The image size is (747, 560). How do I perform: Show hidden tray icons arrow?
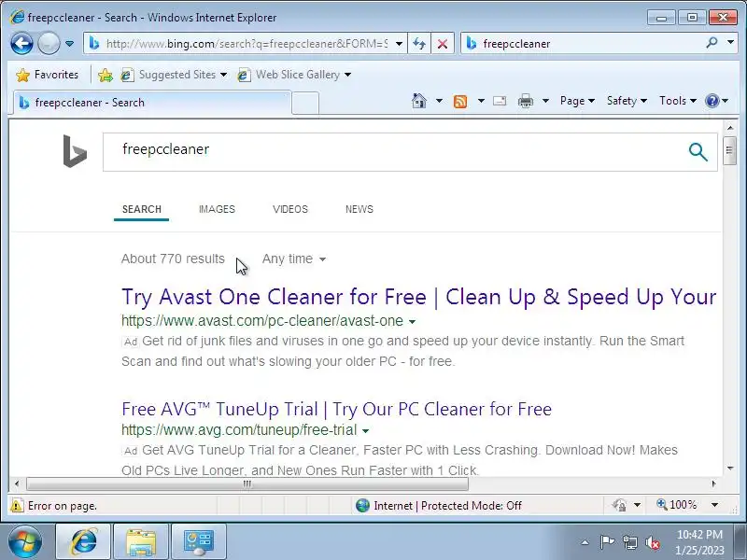[585, 542]
